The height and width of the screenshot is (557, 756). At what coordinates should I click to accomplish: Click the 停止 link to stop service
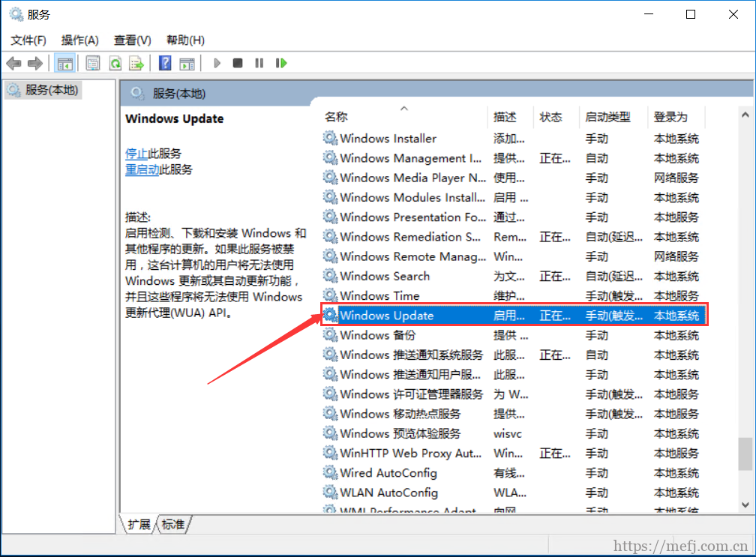[x=136, y=154]
